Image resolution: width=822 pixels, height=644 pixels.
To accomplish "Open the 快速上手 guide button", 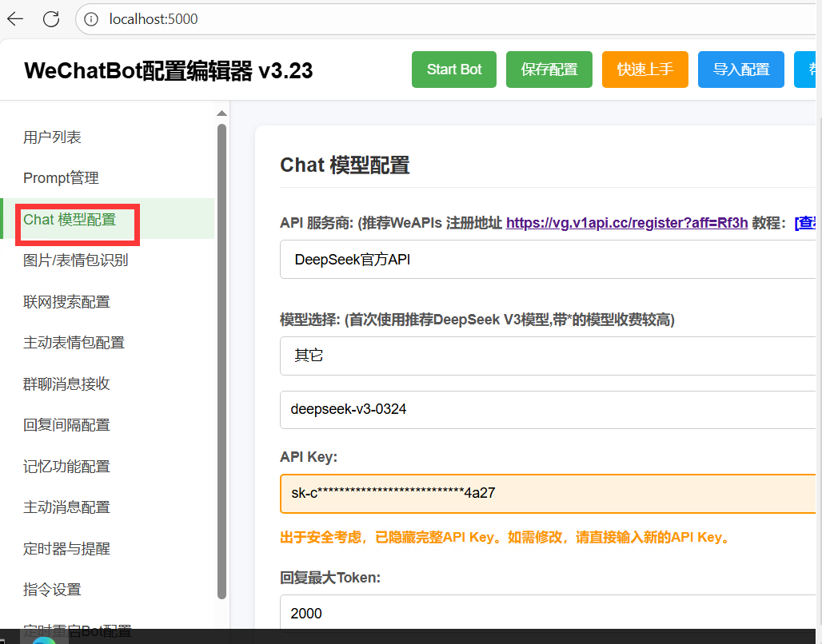I will click(x=644, y=70).
